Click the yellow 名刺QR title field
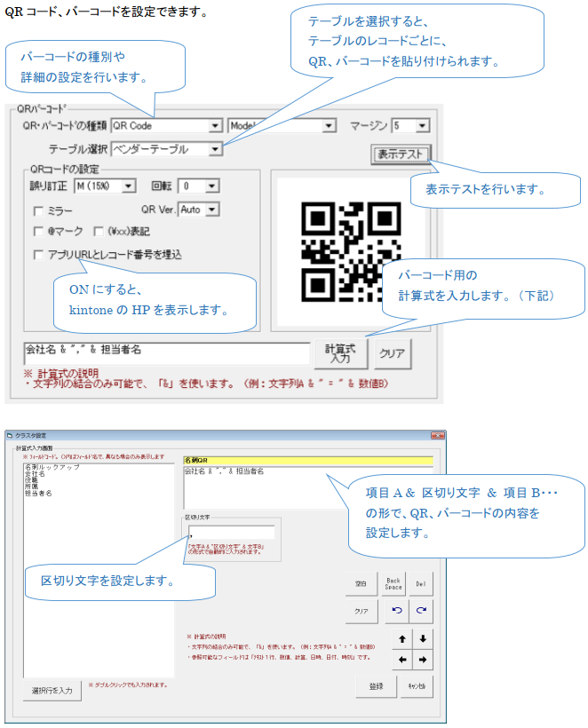Image resolution: width=588 pixels, height=728 pixels. (308, 460)
